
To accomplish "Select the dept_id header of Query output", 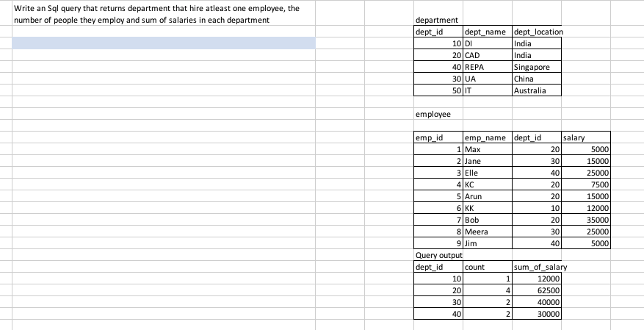I will (438, 267).
